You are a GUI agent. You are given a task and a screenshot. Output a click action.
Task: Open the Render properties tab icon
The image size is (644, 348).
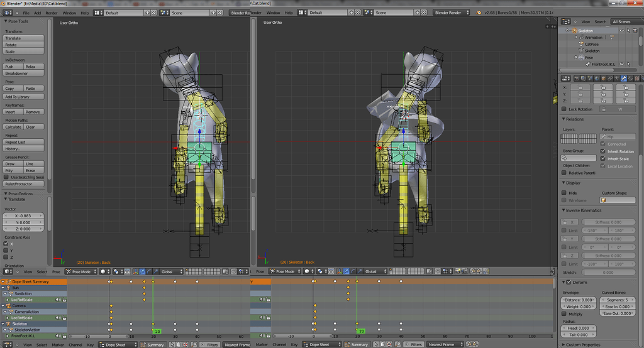(x=577, y=78)
